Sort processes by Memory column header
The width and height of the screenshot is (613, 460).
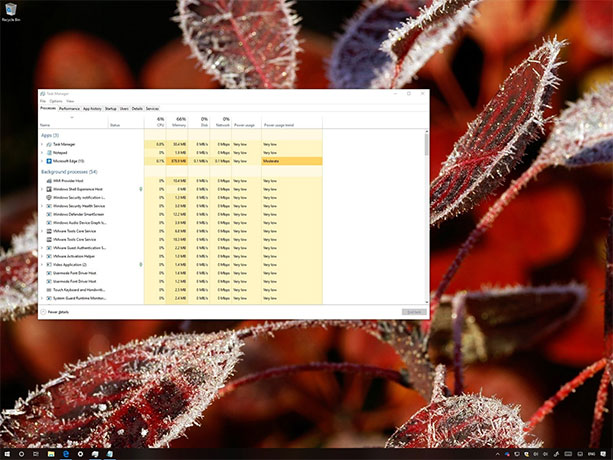(177, 122)
